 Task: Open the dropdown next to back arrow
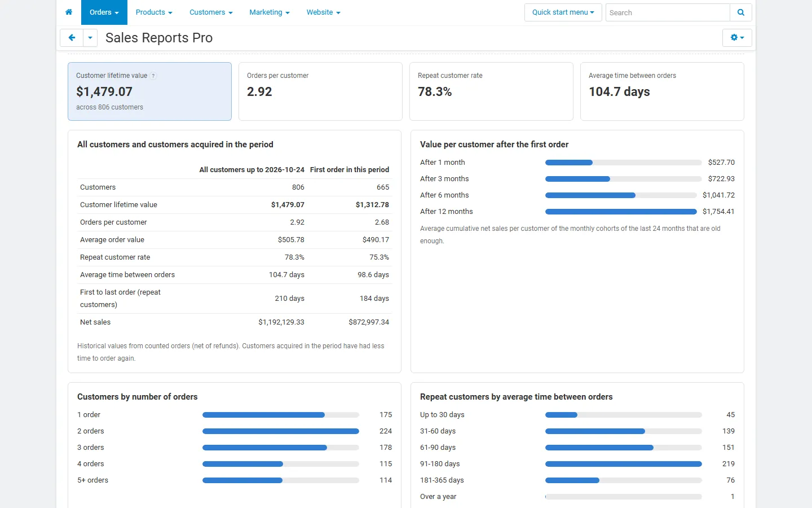coord(90,38)
